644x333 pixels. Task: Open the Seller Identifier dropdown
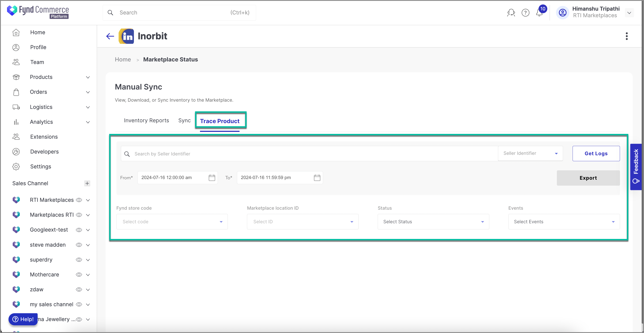pos(530,153)
